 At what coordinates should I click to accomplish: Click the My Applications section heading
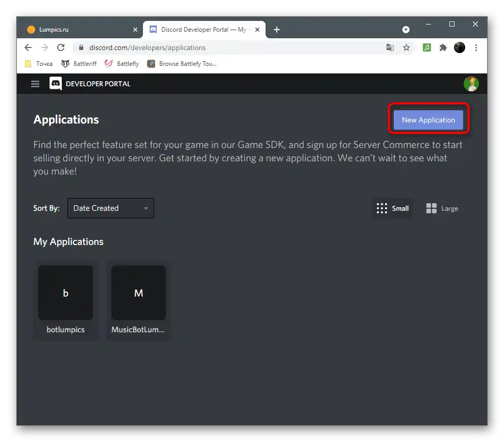68,241
